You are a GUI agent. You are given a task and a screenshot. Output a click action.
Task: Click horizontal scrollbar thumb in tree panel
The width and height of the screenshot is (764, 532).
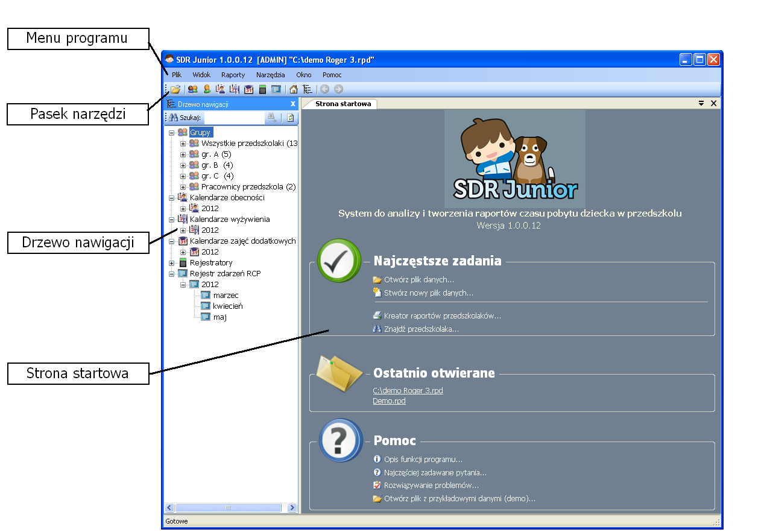tap(228, 508)
